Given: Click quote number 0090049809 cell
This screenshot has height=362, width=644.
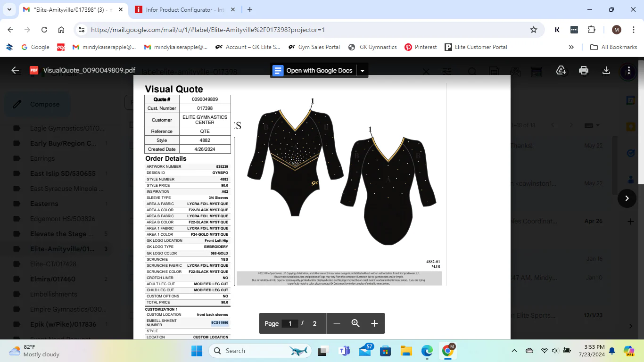Looking at the screenshot, I should (205, 99).
